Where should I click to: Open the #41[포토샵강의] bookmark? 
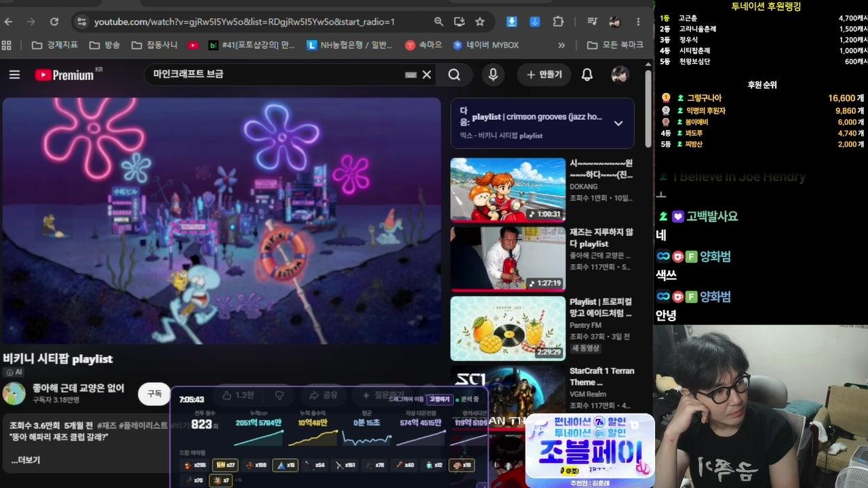point(252,45)
